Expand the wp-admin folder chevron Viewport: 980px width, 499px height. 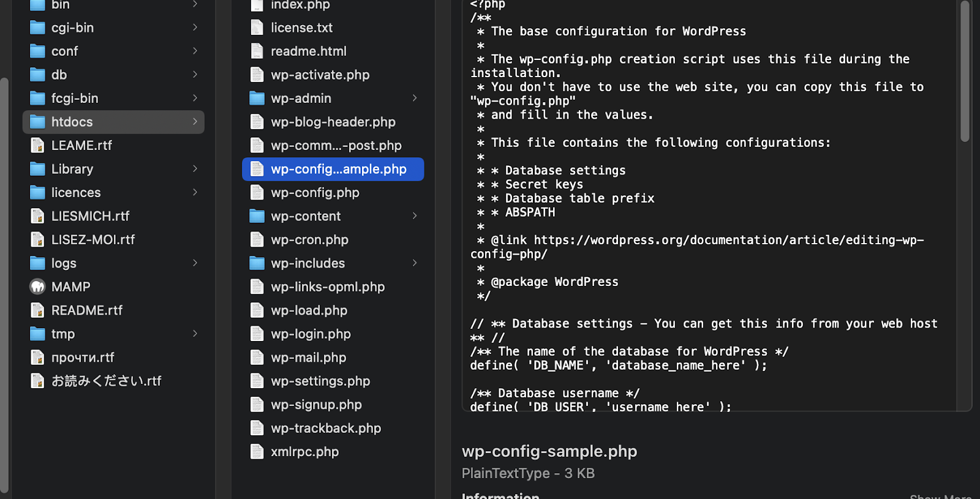coord(415,98)
